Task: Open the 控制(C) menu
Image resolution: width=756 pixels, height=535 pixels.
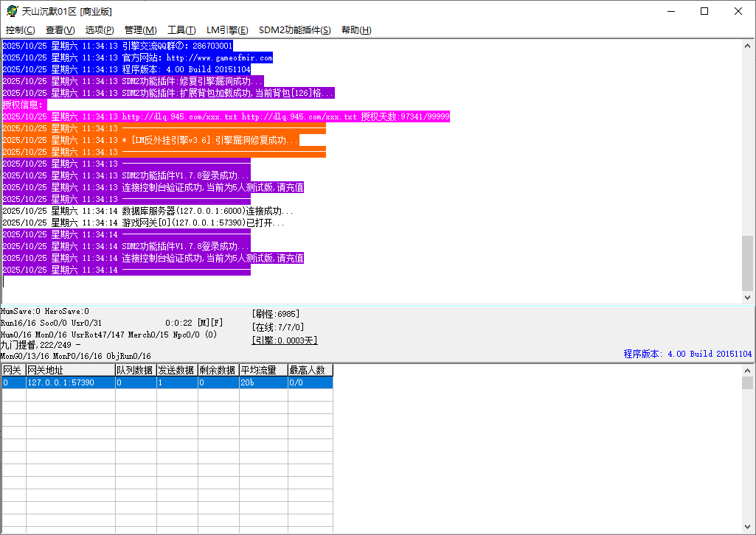Action: [x=20, y=30]
